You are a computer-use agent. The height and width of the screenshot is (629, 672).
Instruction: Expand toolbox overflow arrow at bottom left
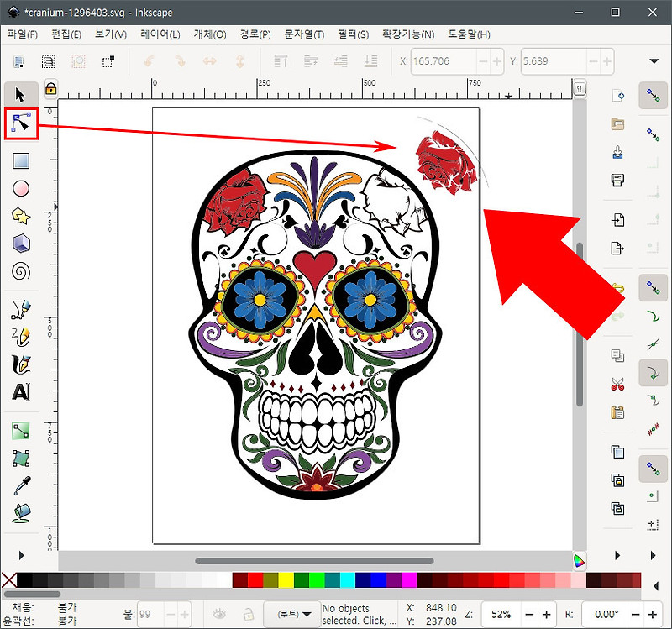pos(22,556)
